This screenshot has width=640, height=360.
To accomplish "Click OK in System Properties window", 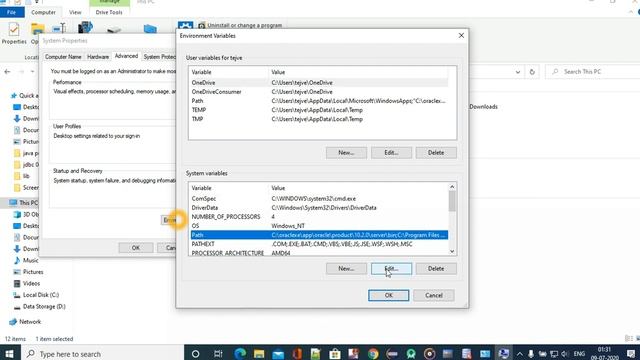I will pyautogui.click(x=136, y=248).
